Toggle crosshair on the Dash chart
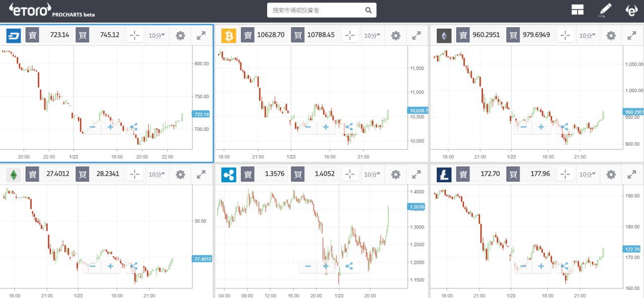 pos(135,35)
